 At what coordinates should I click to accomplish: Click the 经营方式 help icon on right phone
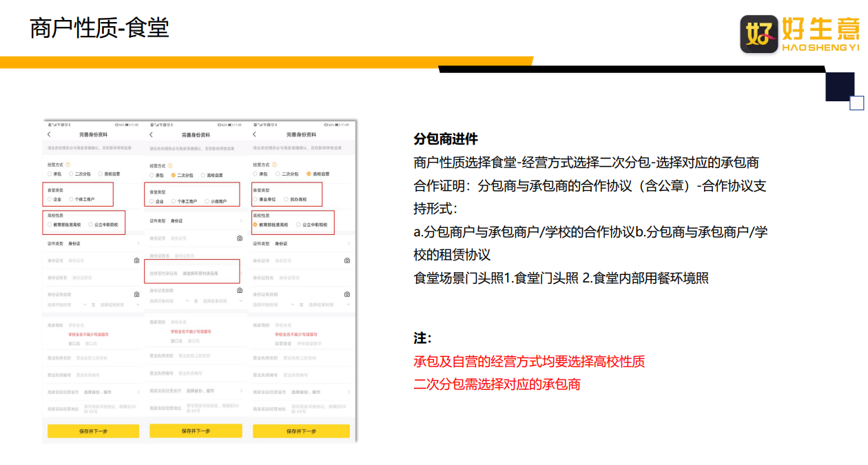[x=273, y=165]
